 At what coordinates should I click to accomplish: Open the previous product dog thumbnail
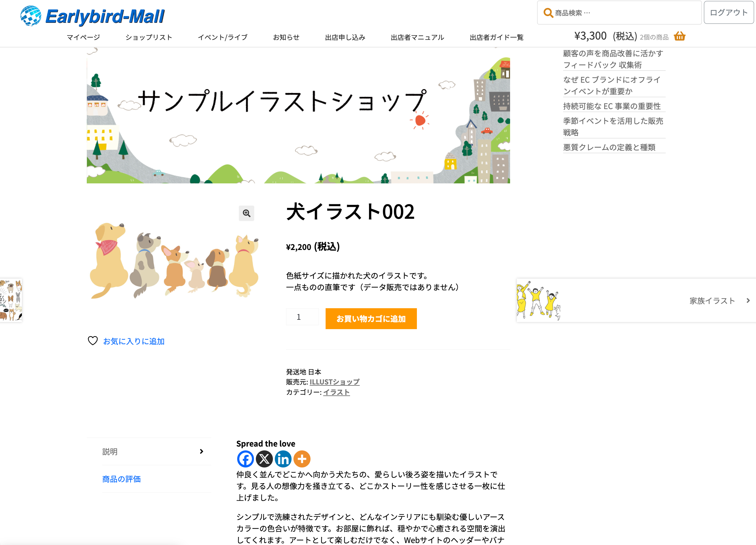pyautogui.click(x=11, y=300)
